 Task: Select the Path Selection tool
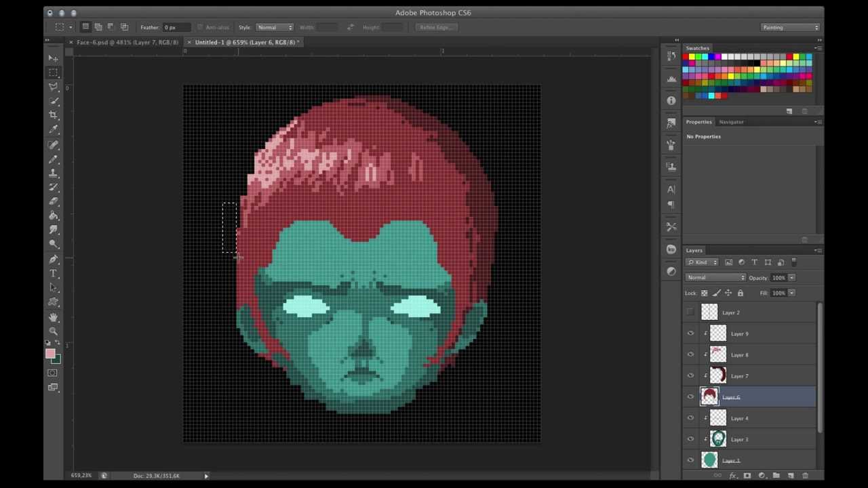[x=53, y=288]
